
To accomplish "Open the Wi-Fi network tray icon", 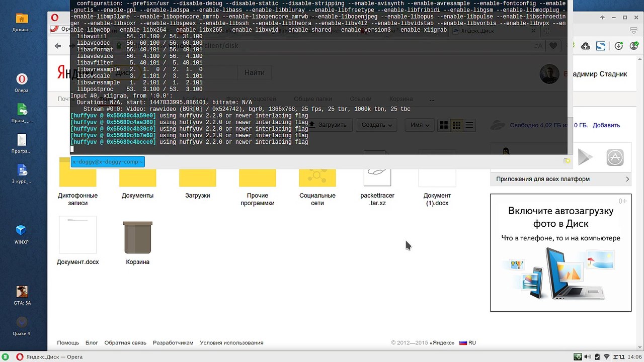I will (x=607, y=357).
